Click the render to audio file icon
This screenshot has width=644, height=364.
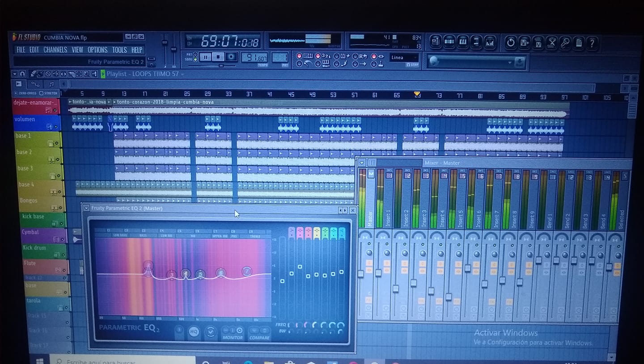[538, 42]
